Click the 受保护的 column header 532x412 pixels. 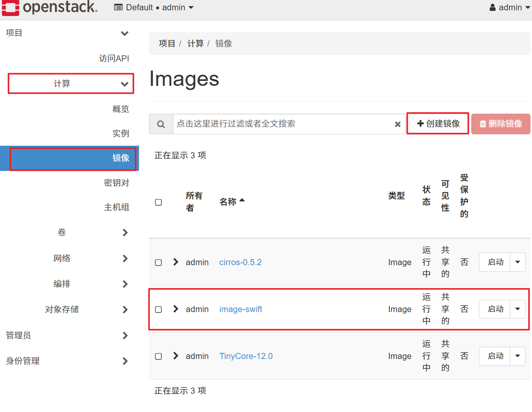click(x=464, y=196)
